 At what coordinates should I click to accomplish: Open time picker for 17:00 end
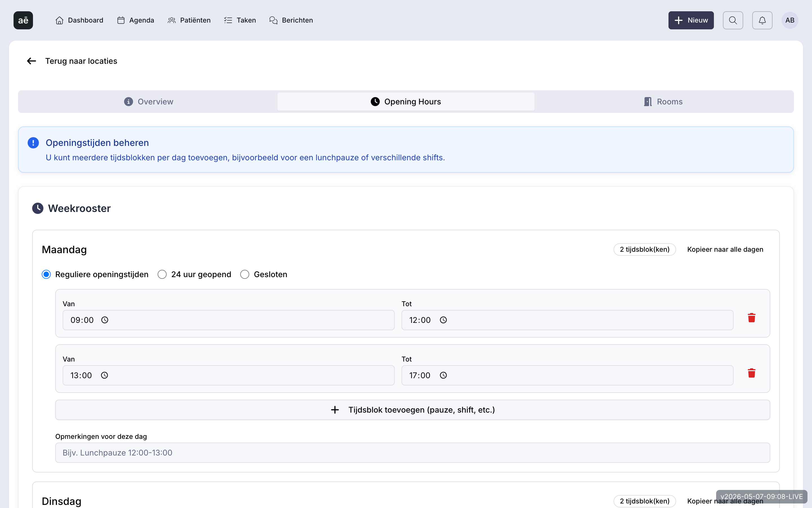443,375
